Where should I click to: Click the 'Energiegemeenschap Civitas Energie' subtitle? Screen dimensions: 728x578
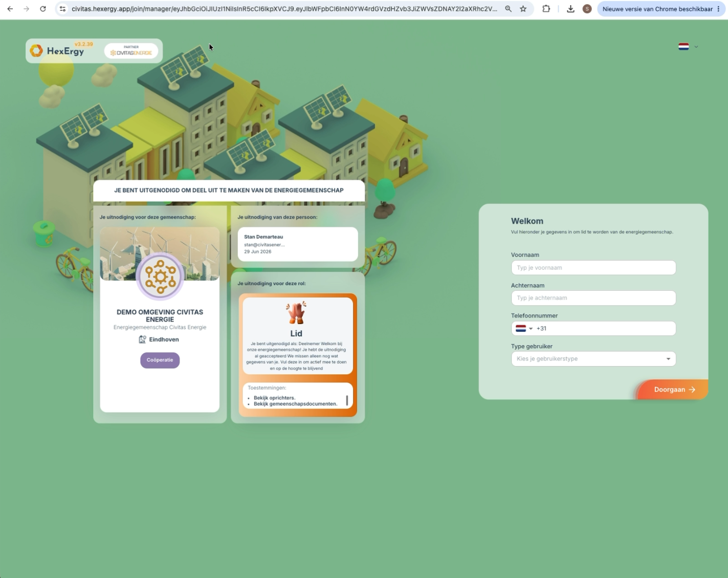coord(160,327)
